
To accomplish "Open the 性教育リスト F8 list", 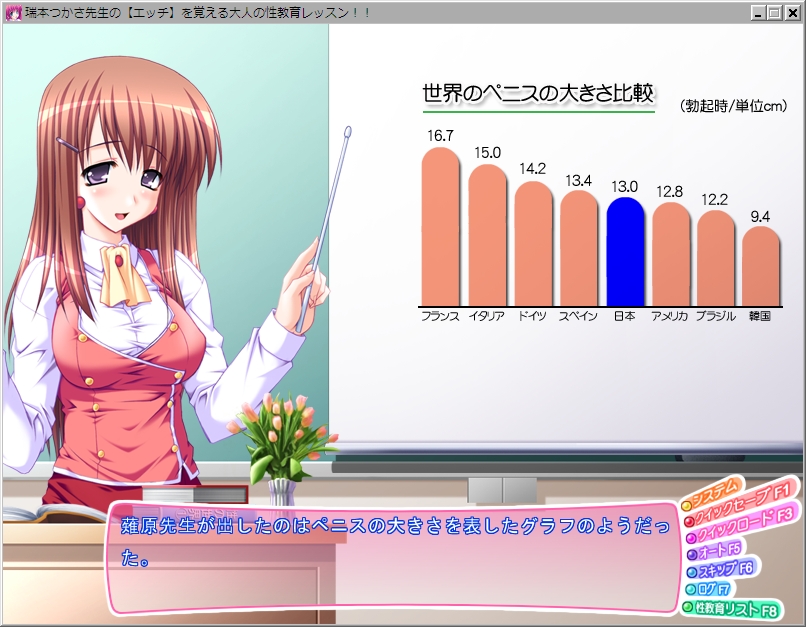I will 731,609.
